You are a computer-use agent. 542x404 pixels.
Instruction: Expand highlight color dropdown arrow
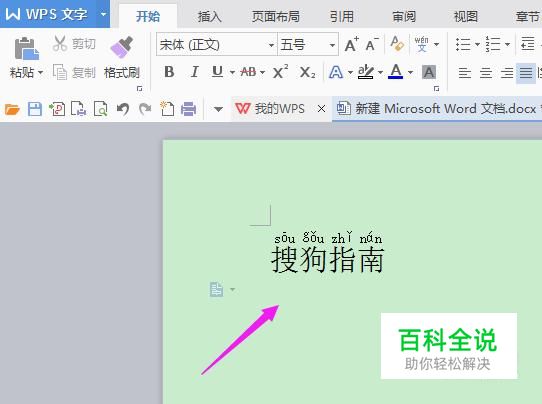380,73
